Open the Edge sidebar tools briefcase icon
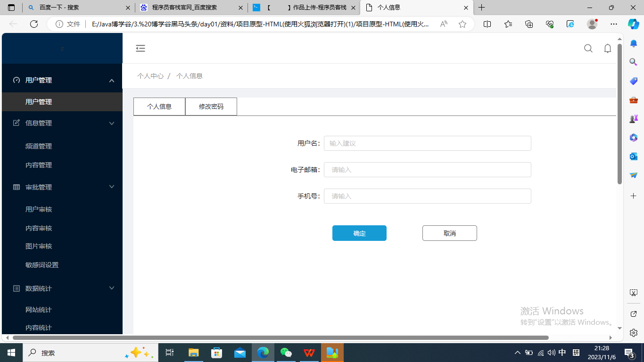 (634, 100)
